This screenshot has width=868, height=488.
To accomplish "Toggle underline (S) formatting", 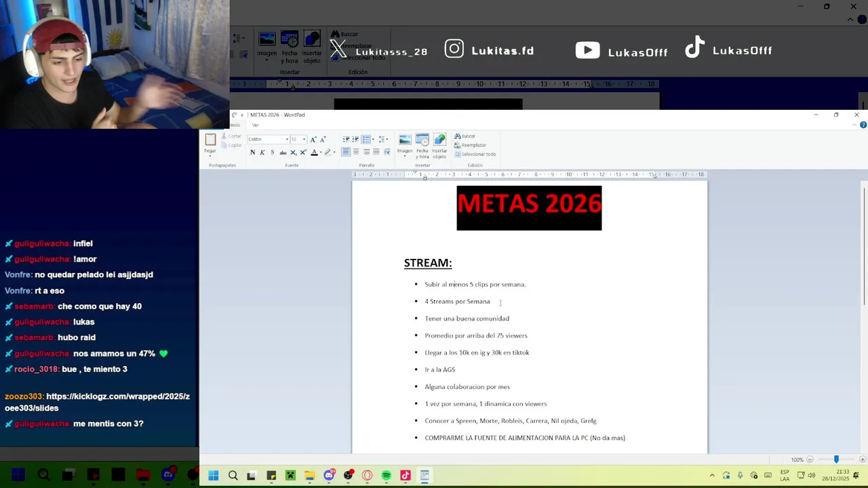I will click(273, 152).
